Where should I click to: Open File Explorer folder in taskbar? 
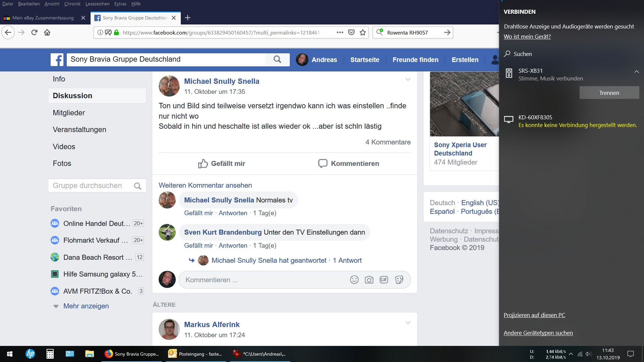(90, 354)
